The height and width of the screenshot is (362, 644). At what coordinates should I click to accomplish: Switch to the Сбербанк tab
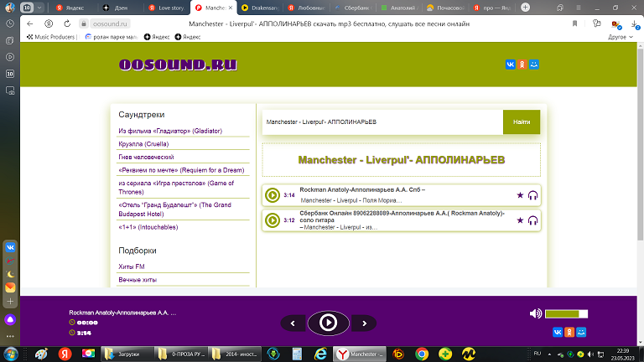(x=354, y=8)
